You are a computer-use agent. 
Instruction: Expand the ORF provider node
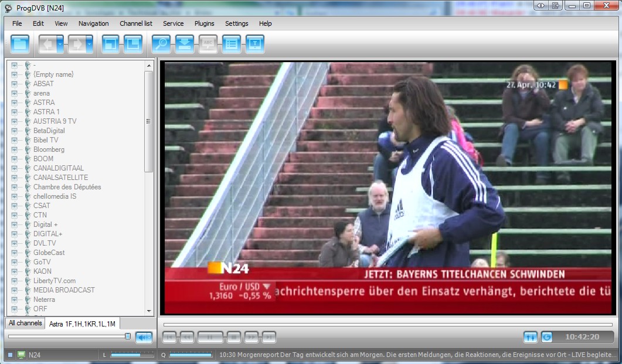click(14, 309)
